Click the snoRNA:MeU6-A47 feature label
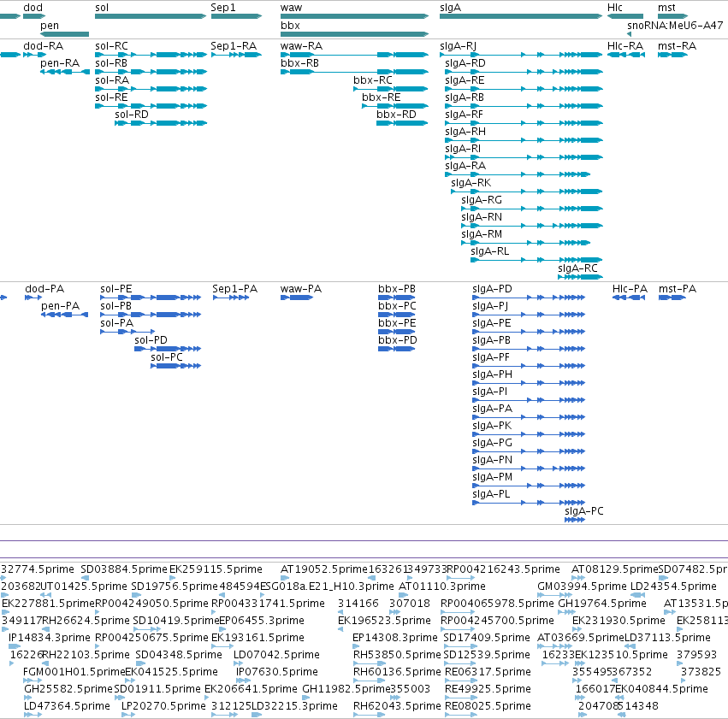728x719 pixels. pos(675,26)
